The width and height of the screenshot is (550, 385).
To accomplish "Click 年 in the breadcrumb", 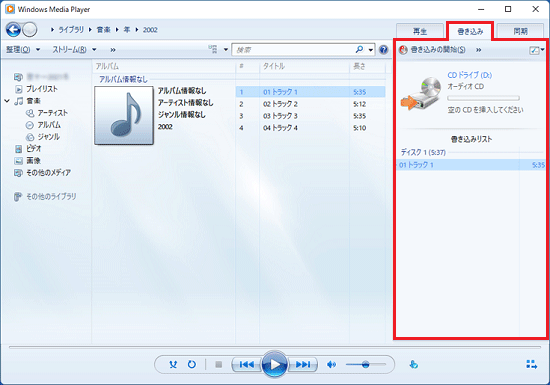I will 127,30.
